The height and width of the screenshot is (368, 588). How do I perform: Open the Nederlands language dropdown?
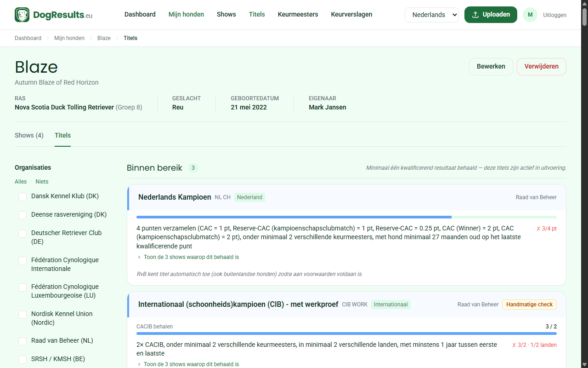coord(432,15)
